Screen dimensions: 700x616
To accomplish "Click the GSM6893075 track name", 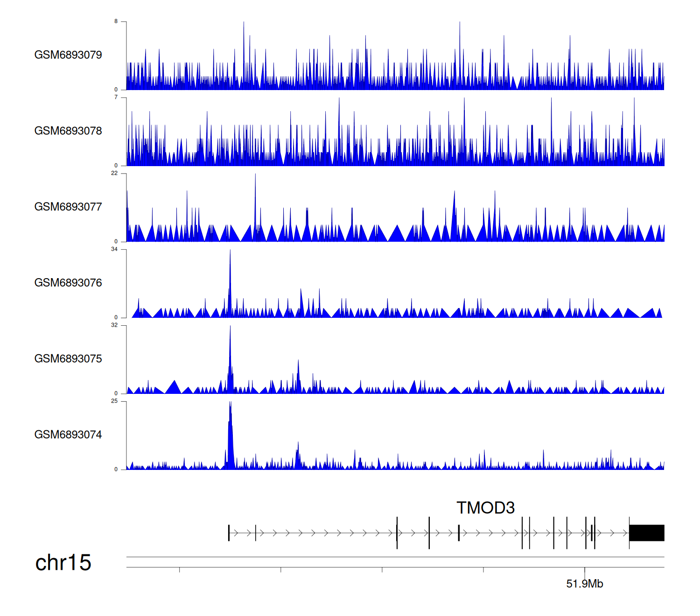I will pyautogui.click(x=68, y=359).
